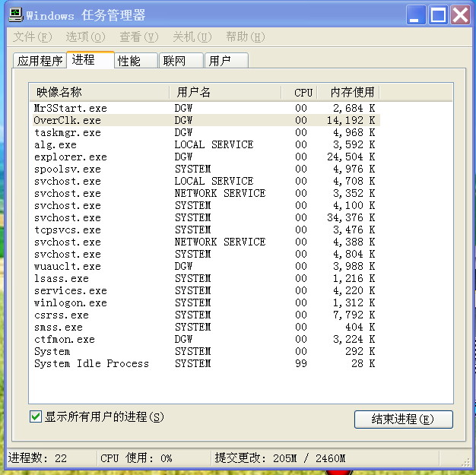
Task: Open the 关机(U) menu
Action: [x=192, y=36]
